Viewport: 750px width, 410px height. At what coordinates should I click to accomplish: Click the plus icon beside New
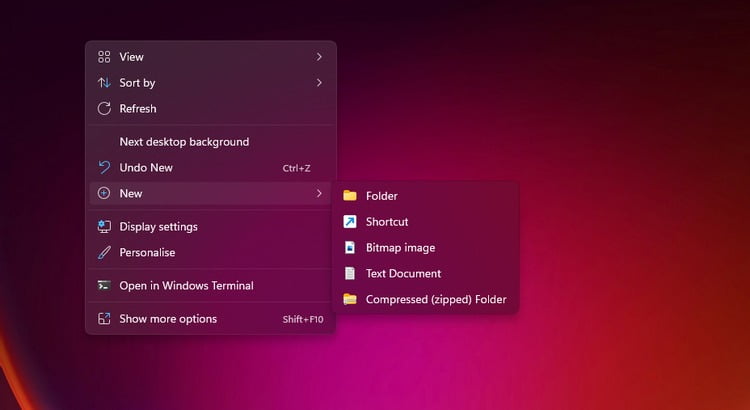(x=104, y=193)
